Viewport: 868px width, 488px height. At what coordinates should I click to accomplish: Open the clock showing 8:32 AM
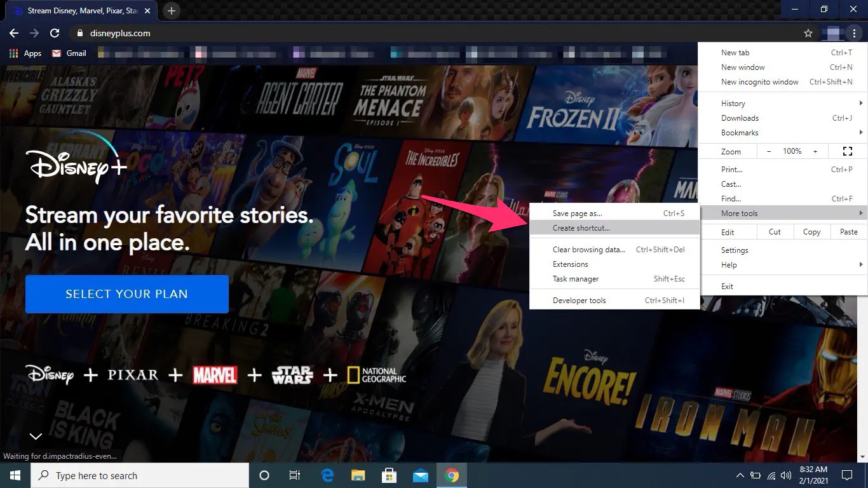(x=815, y=475)
